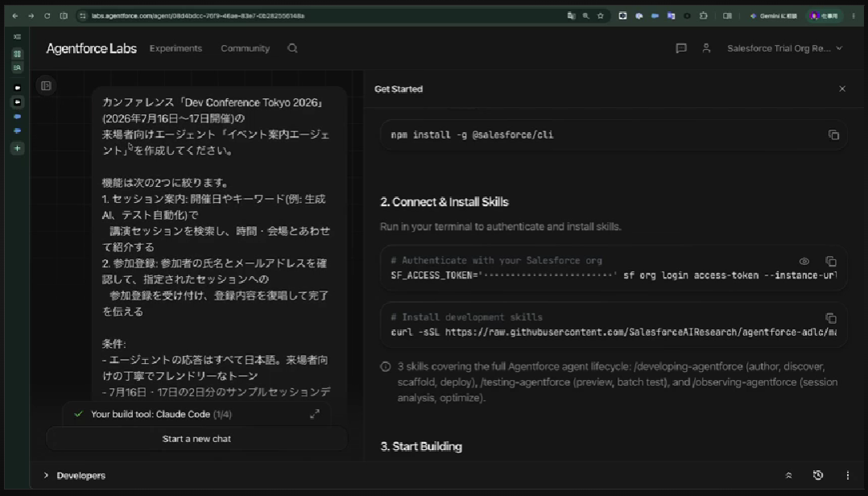Copy the Authenticate with your Salesforce org command
This screenshot has height=496, width=868.
[x=831, y=261]
